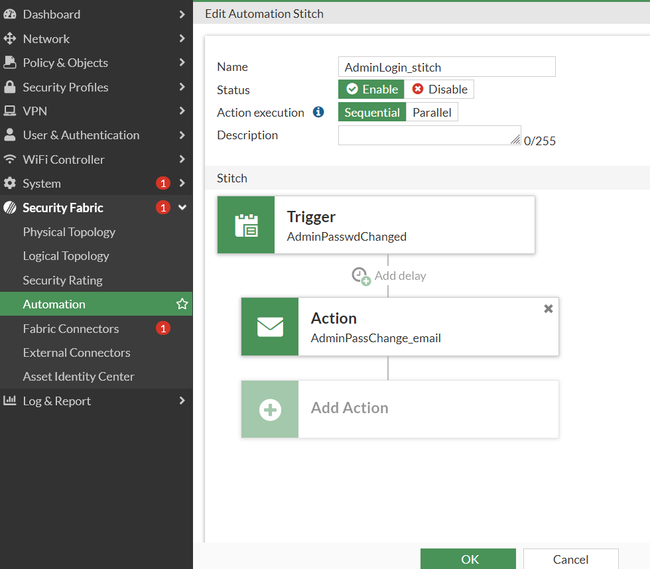Click the favorite star beside Automation

(182, 304)
